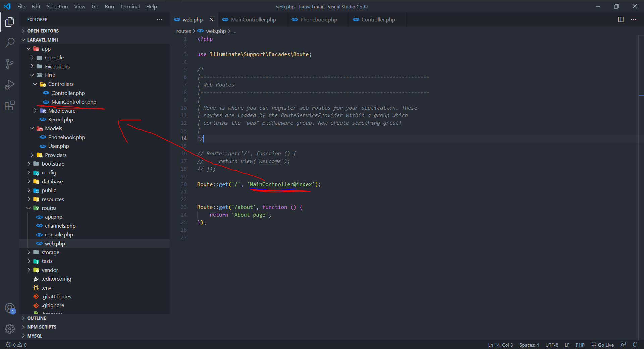Screen dimensions: 644x349
Task: Click Ln 14, Col 3 cursor position
Action: 500,345
